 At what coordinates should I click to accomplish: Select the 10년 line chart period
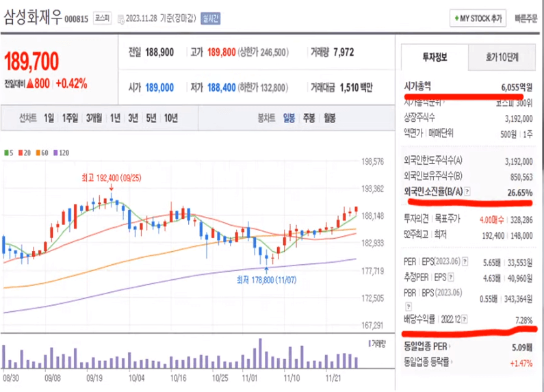(170, 118)
